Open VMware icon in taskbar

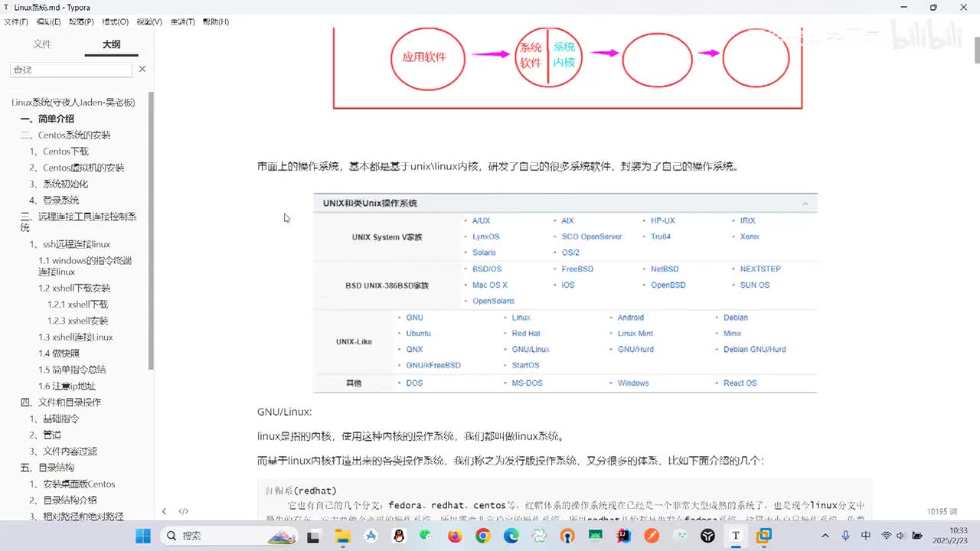pyautogui.click(x=764, y=536)
